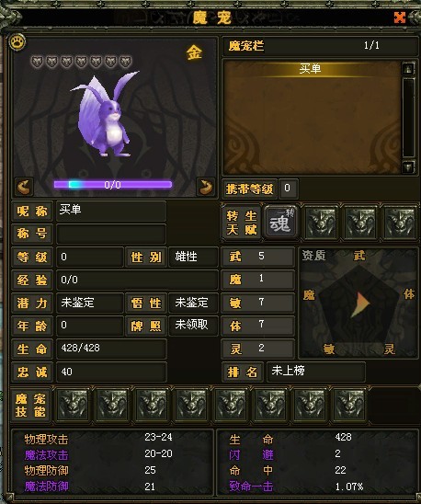Image resolution: width=421 pixels, height=504 pixels.
Task: Click the last empty 转生天赋 slot
Action: (x=400, y=222)
